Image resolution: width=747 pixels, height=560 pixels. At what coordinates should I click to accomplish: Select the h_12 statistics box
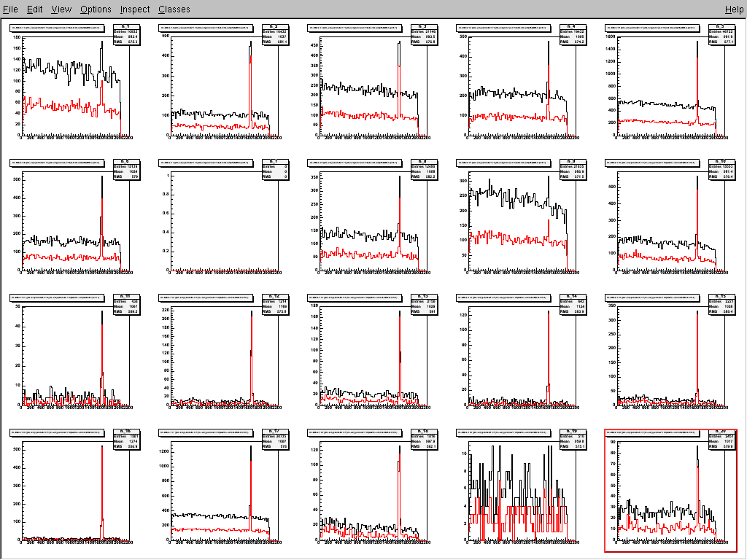275,304
